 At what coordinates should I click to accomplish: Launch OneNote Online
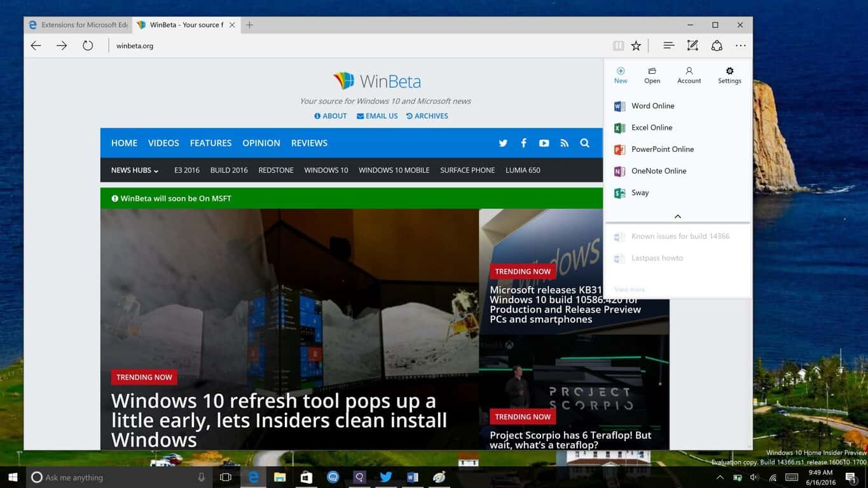click(677, 171)
